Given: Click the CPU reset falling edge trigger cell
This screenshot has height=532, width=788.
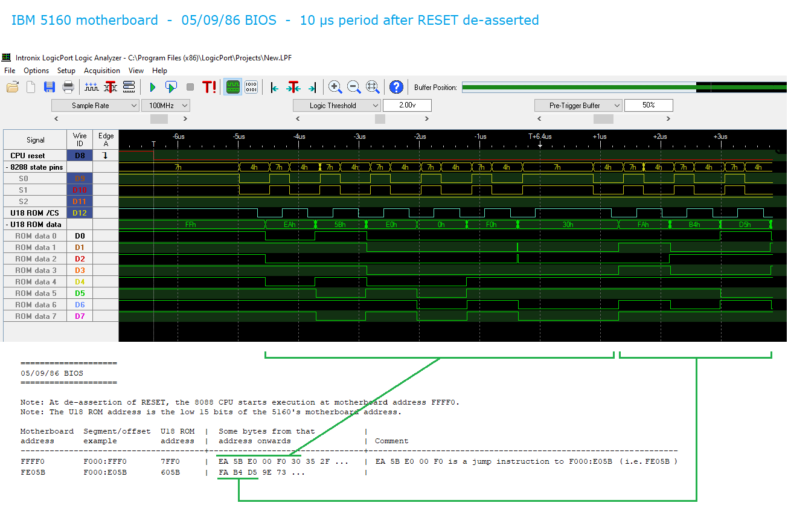Looking at the screenshot, I should coord(106,156).
